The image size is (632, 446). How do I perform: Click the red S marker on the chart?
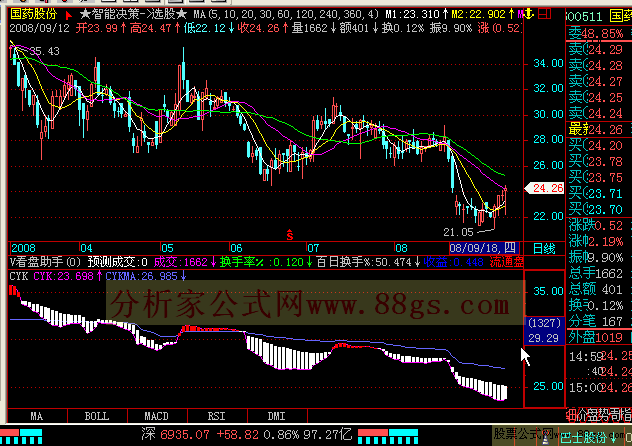click(289, 234)
